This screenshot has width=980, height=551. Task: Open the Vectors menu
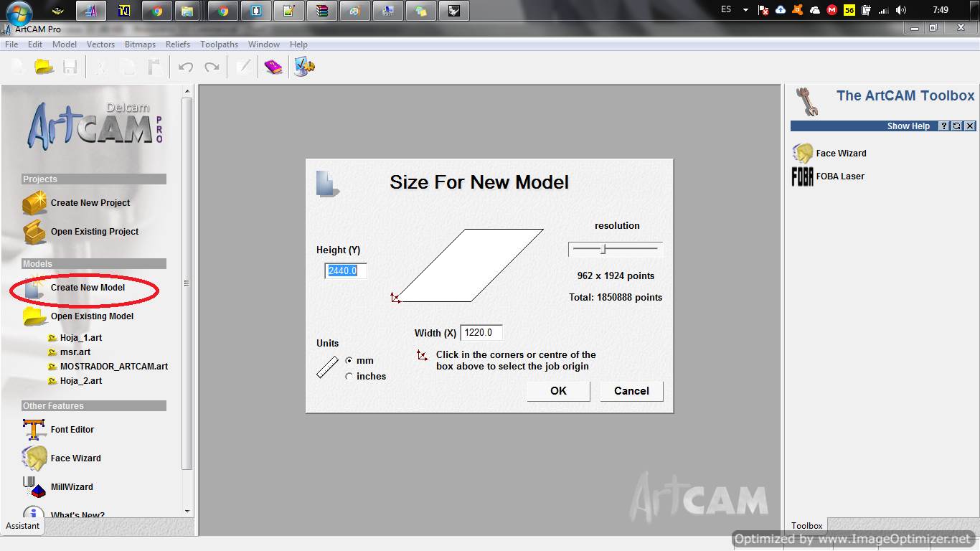point(100,44)
